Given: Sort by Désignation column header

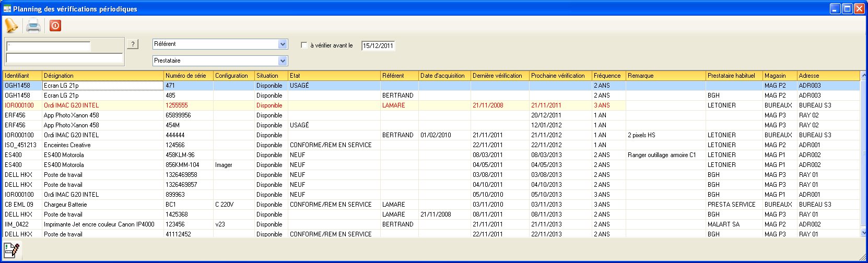Looking at the screenshot, I should 103,76.
